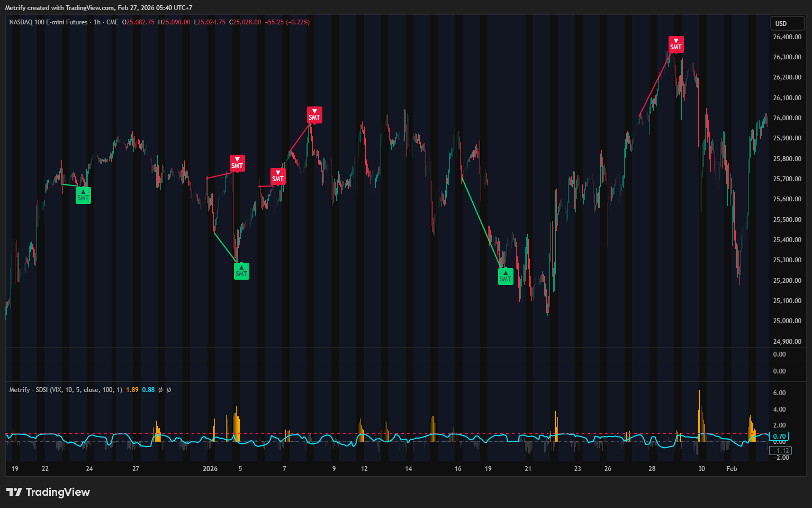
Task: Select the green SMT marker below the January 19 low
Action: click(x=506, y=277)
